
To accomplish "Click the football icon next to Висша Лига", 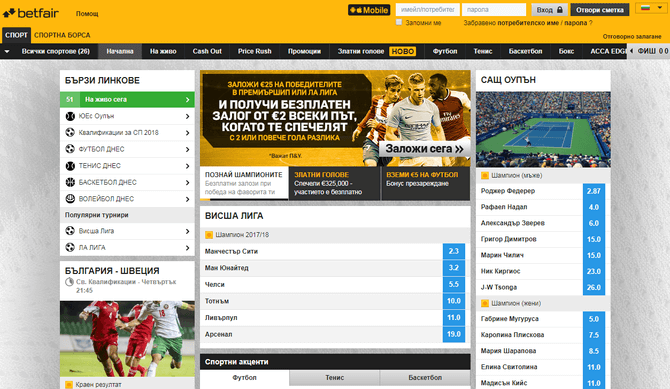I will 70,231.
